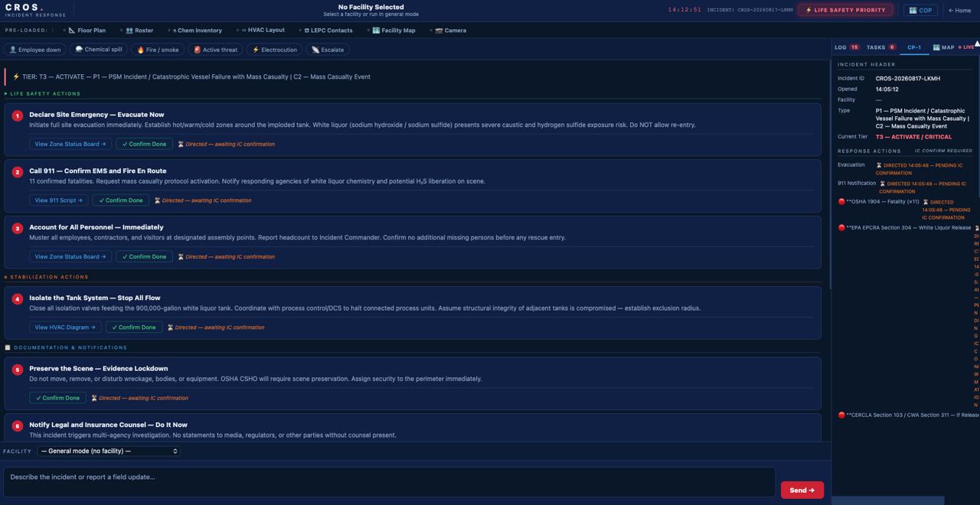Click the clock reading 14:12:51
The width and height of the screenshot is (980, 505).
point(684,10)
